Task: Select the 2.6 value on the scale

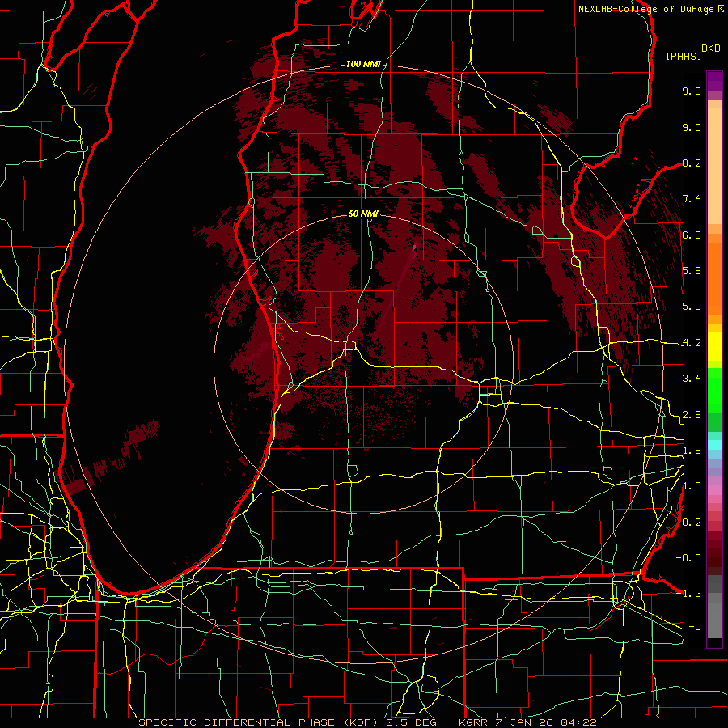Action: point(692,415)
